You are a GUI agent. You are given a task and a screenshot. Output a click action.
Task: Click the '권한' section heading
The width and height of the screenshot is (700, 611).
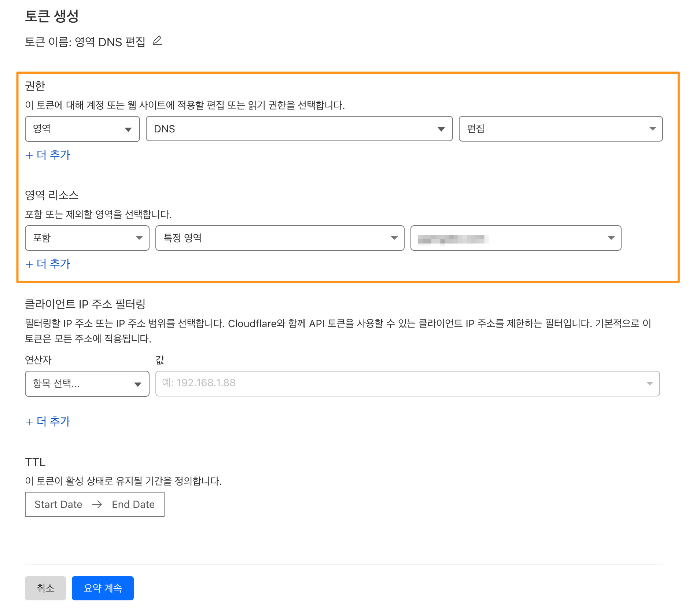point(35,86)
